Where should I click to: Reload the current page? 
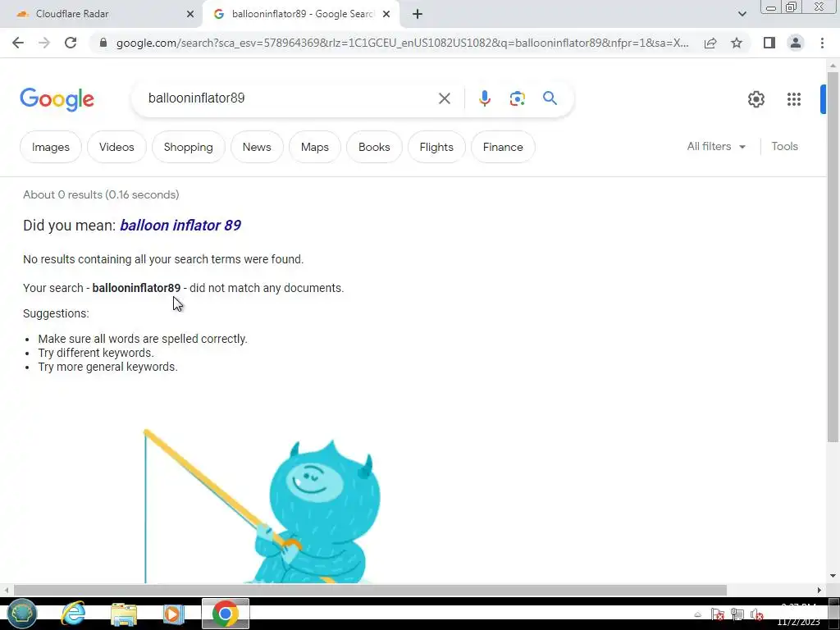tap(71, 43)
